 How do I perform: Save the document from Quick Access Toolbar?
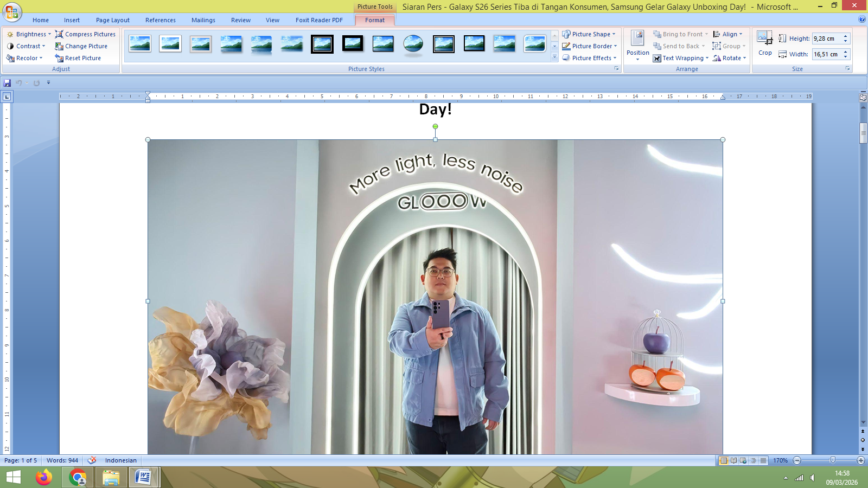click(x=7, y=83)
